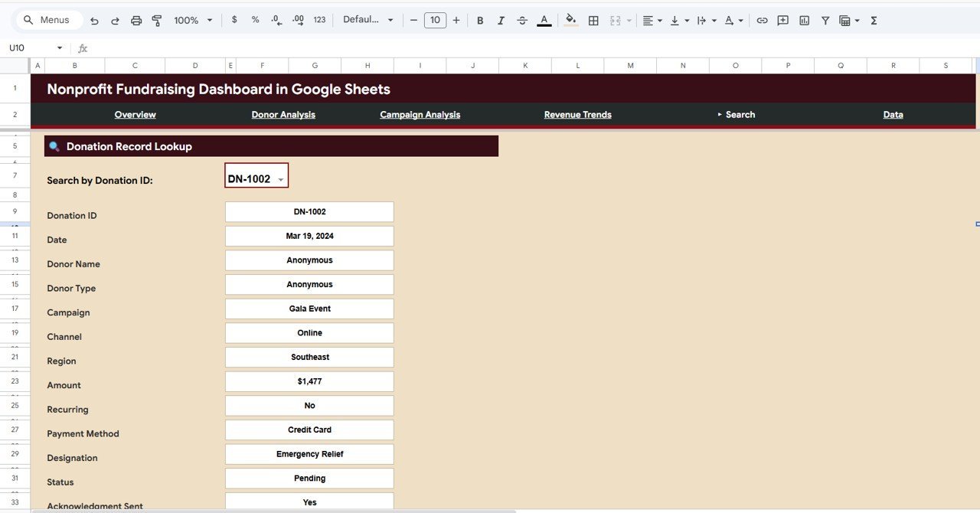Create a filter with the Filter icon
The height and width of the screenshot is (513, 980).
pyautogui.click(x=825, y=20)
